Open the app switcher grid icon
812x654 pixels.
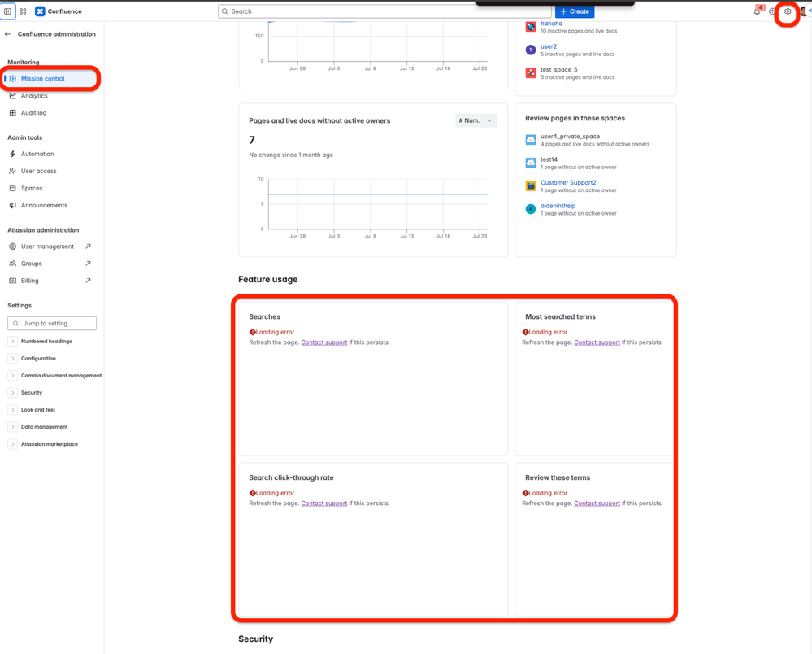[x=24, y=11]
